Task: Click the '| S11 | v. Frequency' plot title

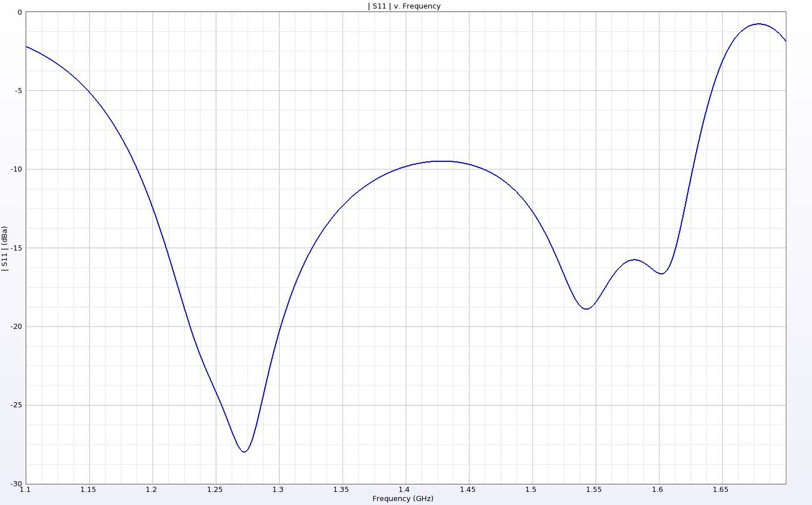Action: tap(404, 6)
